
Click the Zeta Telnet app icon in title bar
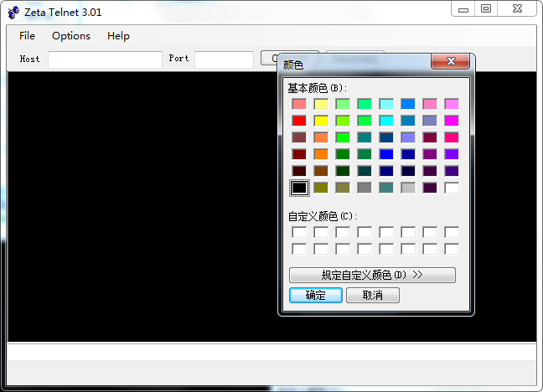coord(13,12)
